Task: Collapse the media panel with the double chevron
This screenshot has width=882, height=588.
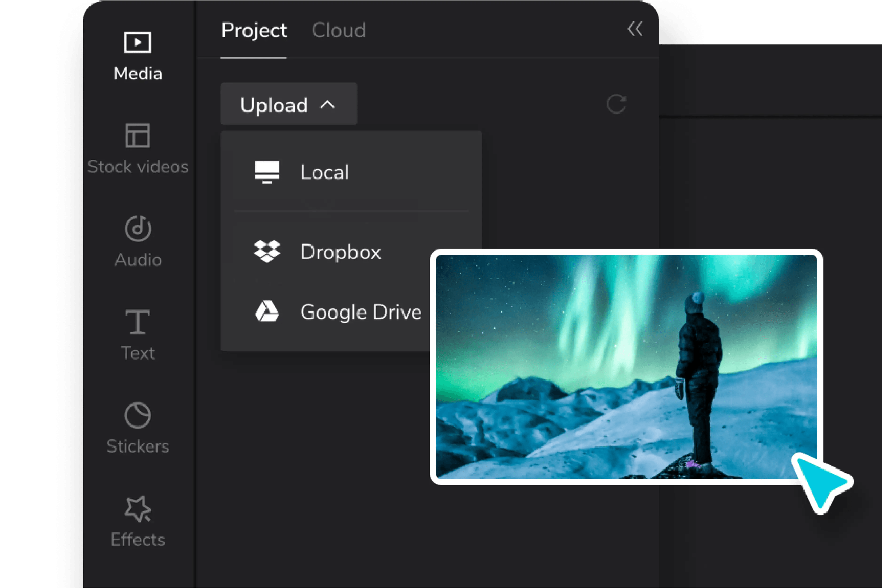Action: point(635,29)
